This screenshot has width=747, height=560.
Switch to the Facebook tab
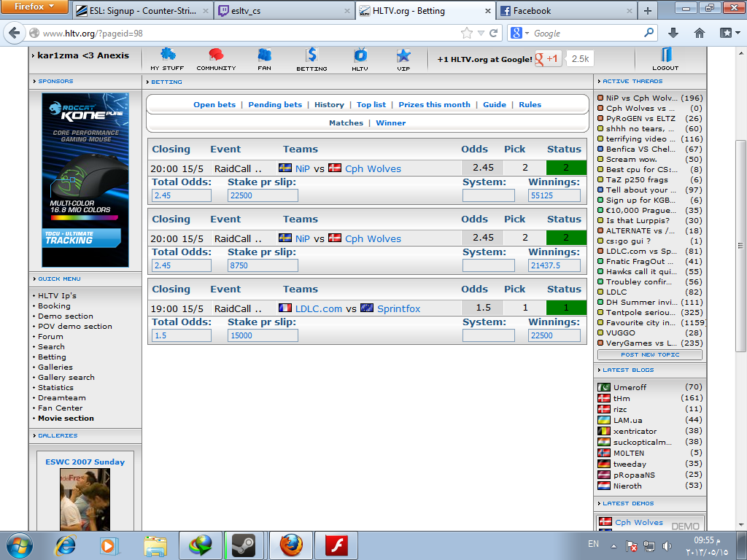tap(564, 11)
